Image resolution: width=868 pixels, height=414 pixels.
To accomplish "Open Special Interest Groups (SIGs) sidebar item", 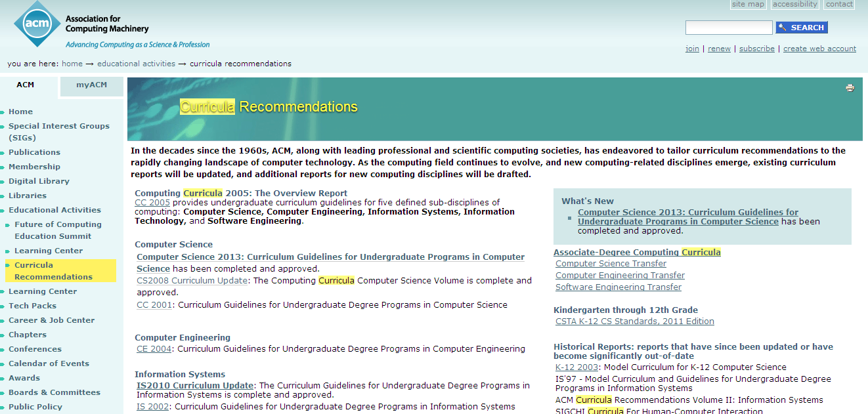I will pyautogui.click(x=59, y=132).
